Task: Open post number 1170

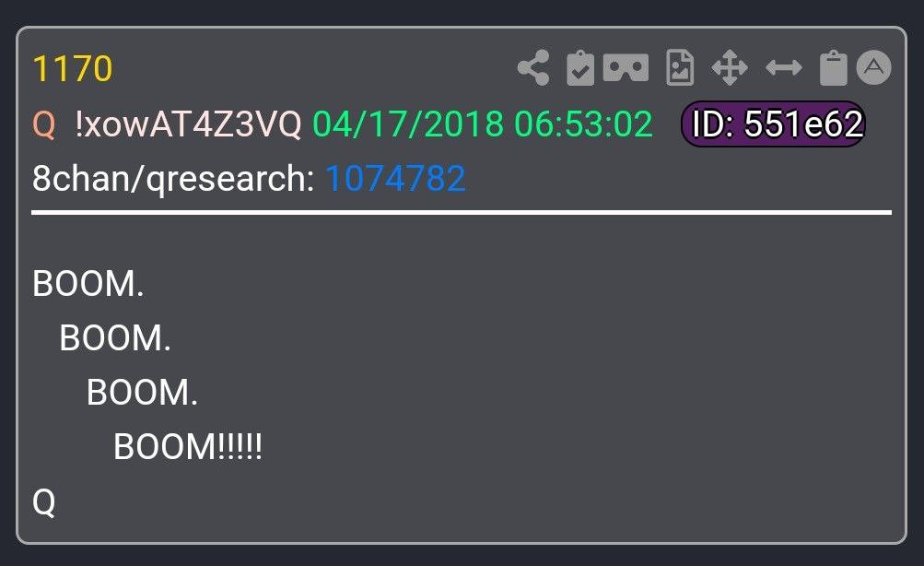Action: coord(73,68)
